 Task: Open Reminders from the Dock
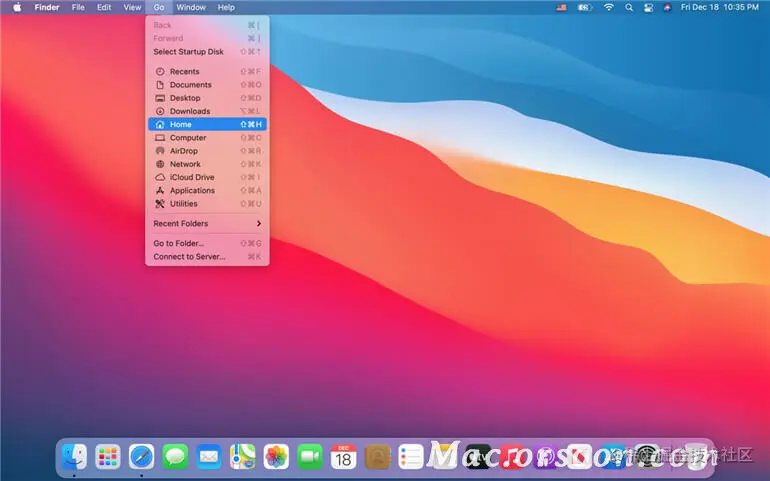[411, 457]
